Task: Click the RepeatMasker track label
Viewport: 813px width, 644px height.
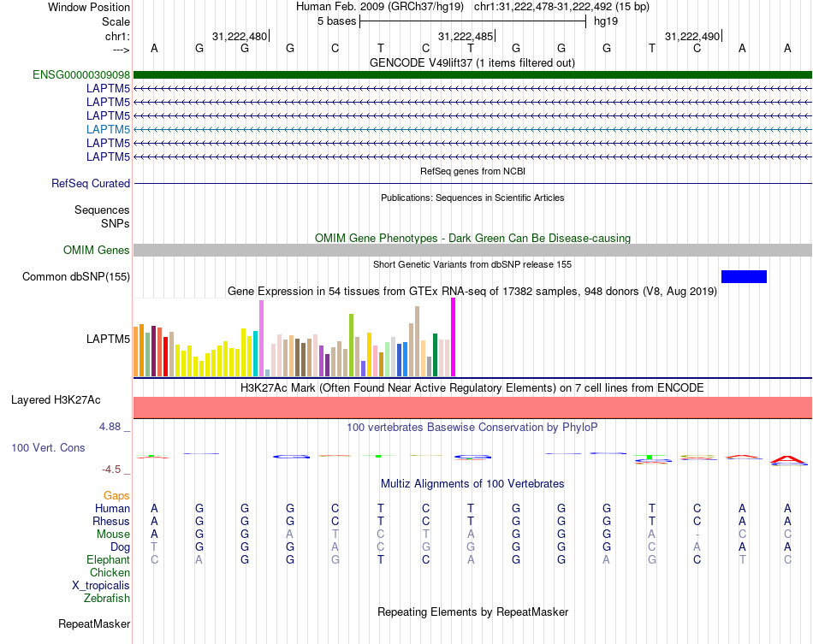Action: point(94,623)
